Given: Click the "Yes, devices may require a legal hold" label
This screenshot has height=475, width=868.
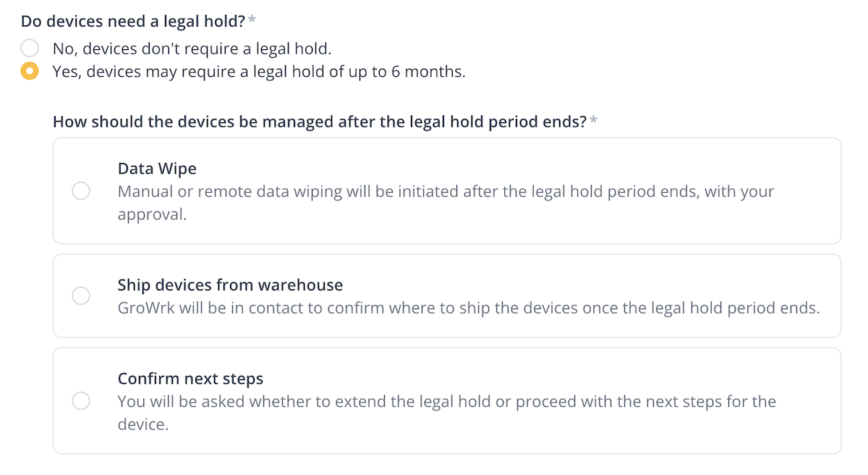Looking at the screenshot, I should (259, 72).
